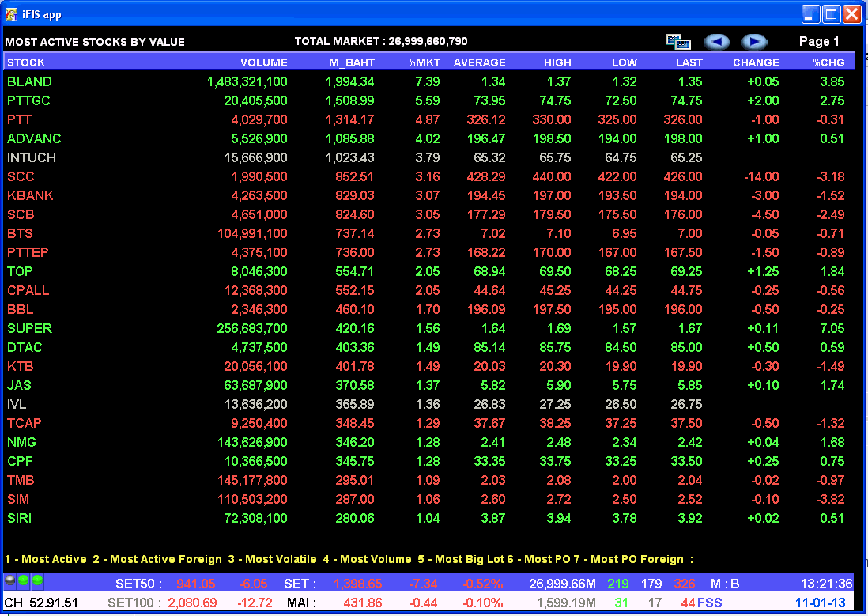
Task: Click the LOW column header
Action: (x=625, y=62)
